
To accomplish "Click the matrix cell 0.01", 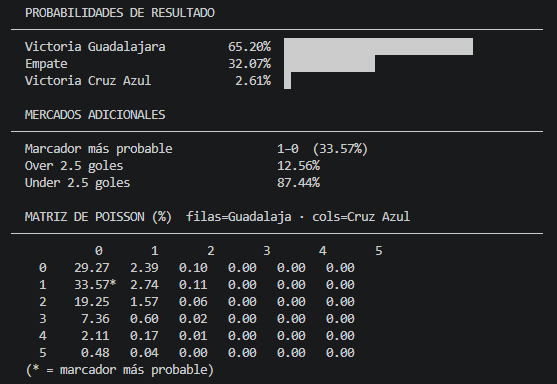I will pos(193,336).
